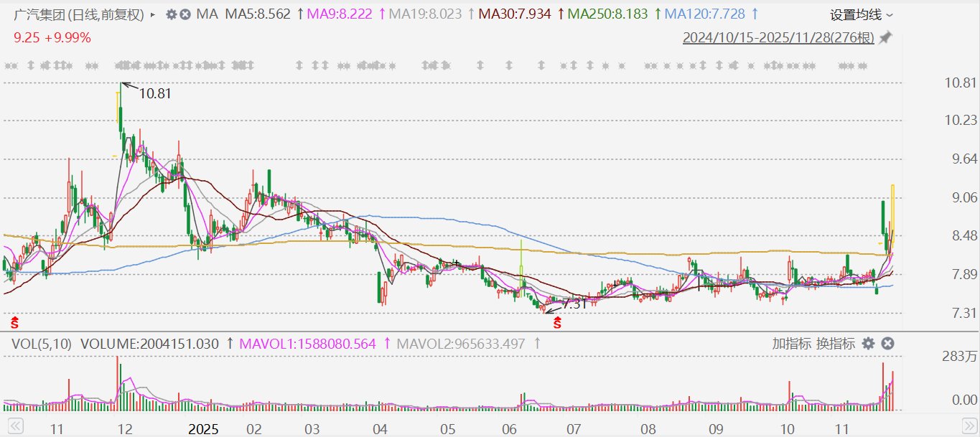Click the red S marker at bottom left

pyautogui.click(x=13, y=324)
